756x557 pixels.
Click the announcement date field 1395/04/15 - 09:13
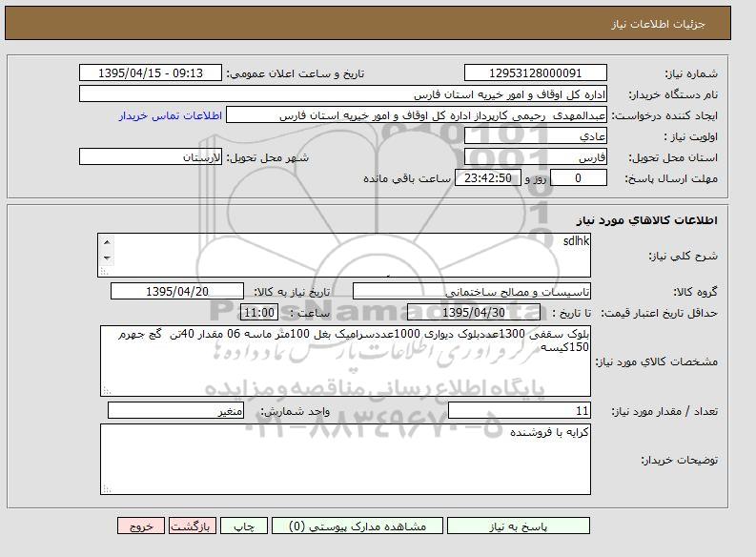tap(151, 72)
